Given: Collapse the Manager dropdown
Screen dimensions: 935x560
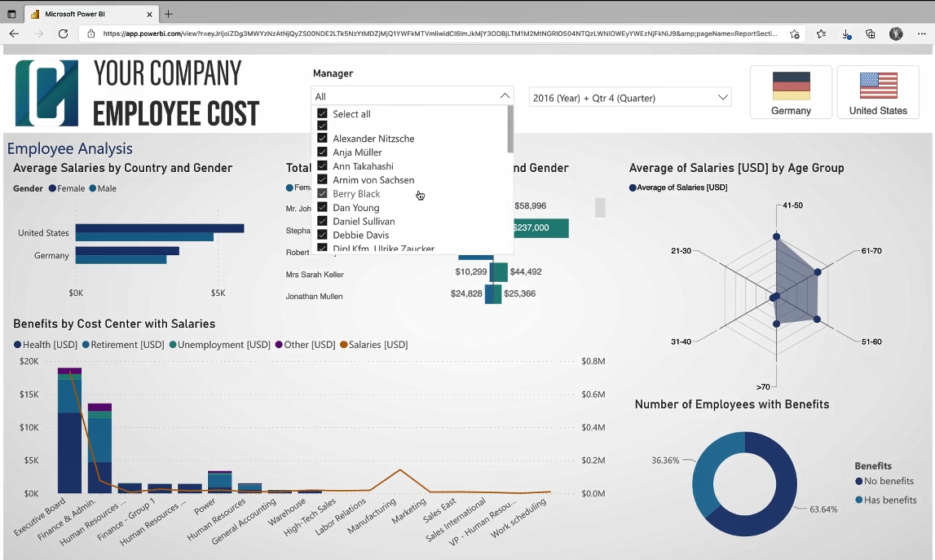Looking at the screenshot, I should coord(505,95).
